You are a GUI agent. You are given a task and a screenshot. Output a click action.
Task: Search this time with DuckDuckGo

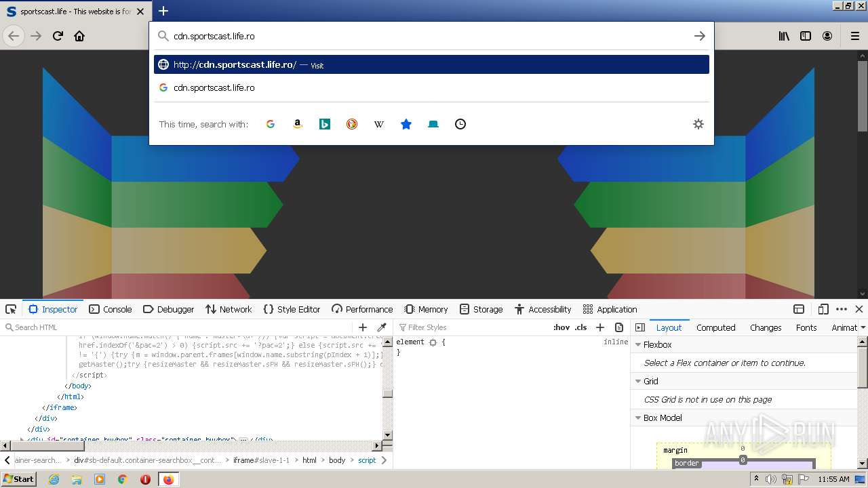click(352, 124)
